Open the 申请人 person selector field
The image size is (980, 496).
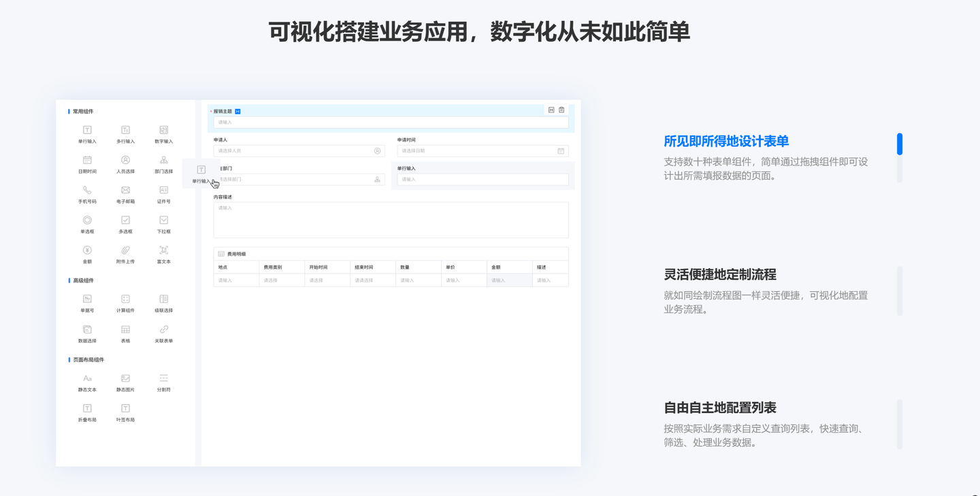point(299,151)
